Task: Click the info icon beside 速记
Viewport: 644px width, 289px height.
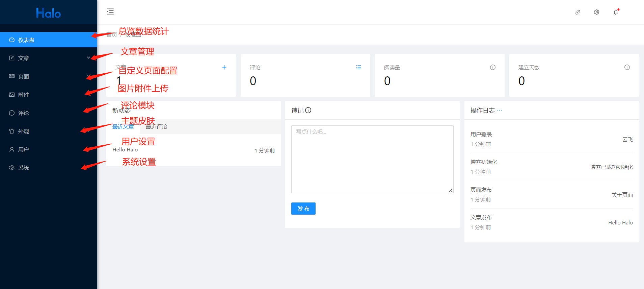Action: (308, 110)
